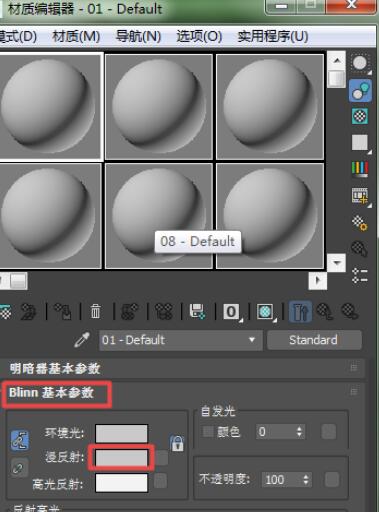Screen dimensions: 379x512
Task: Click the Make Unique icon
Action: click(164, 312)
